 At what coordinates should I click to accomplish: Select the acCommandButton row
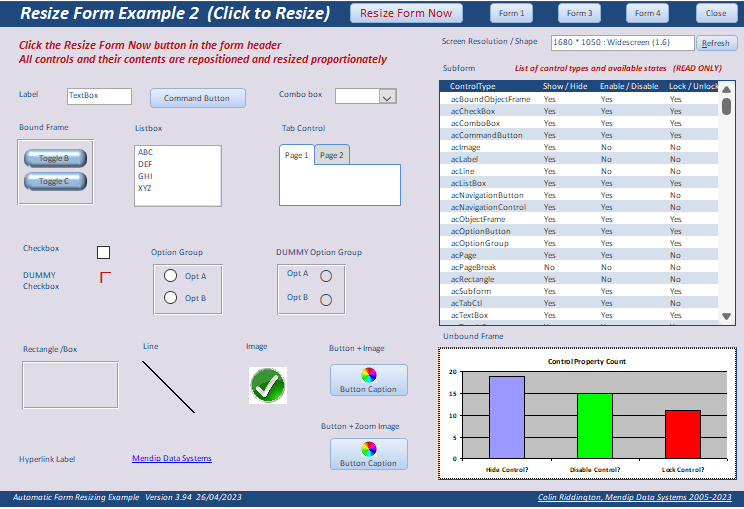[579, 135]
